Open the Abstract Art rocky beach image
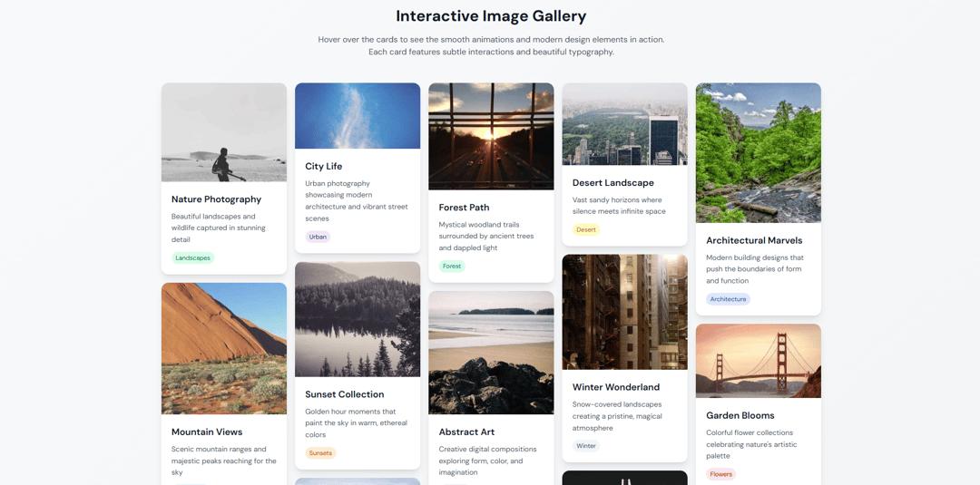Image resolution: width=980 pixels, height=485 pixels. (491, 353)
